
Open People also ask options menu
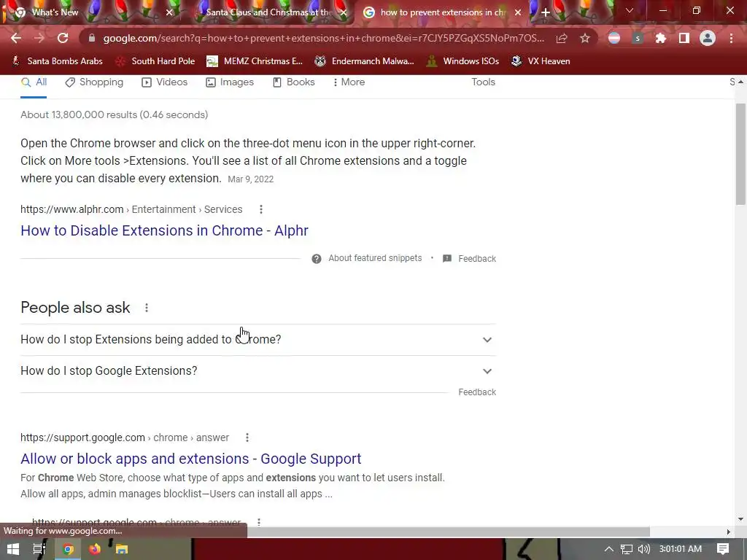pyautogui.click(x=147, y=308)
